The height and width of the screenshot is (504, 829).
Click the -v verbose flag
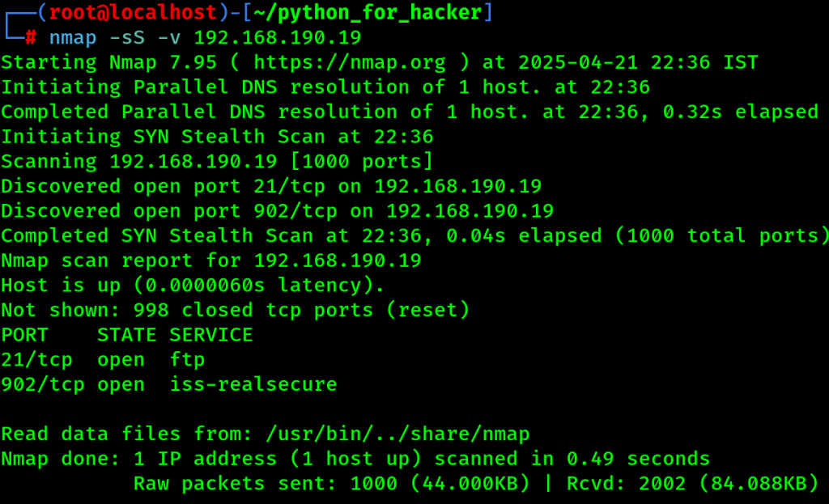[169, 38]
